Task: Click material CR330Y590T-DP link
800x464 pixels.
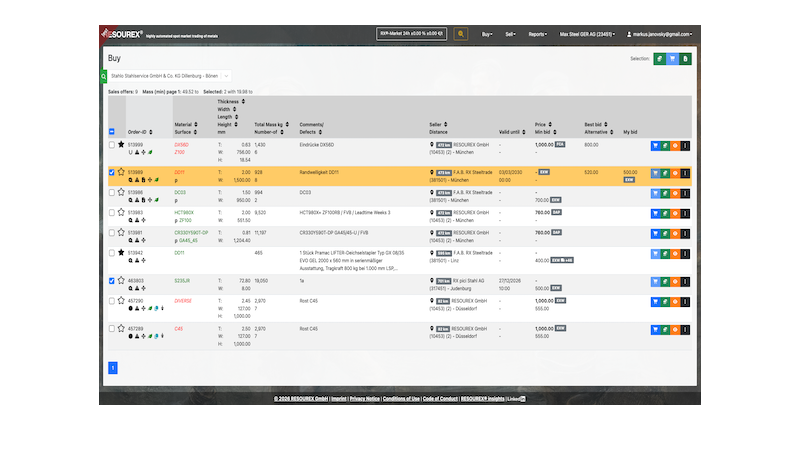Action: click(191, 233)
